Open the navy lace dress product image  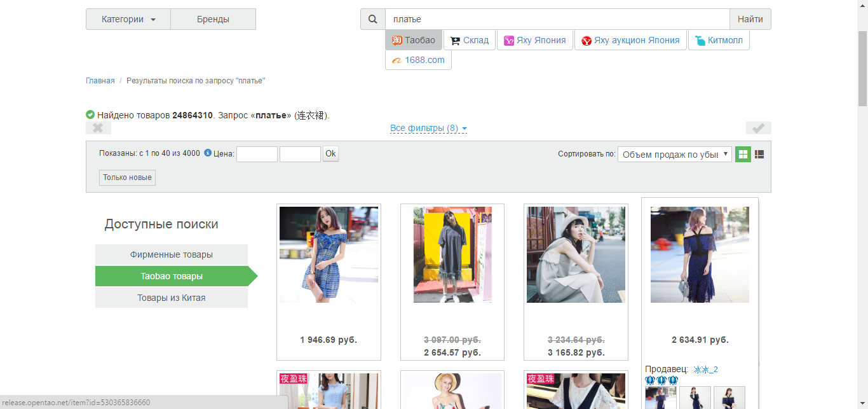coord(700,254)
